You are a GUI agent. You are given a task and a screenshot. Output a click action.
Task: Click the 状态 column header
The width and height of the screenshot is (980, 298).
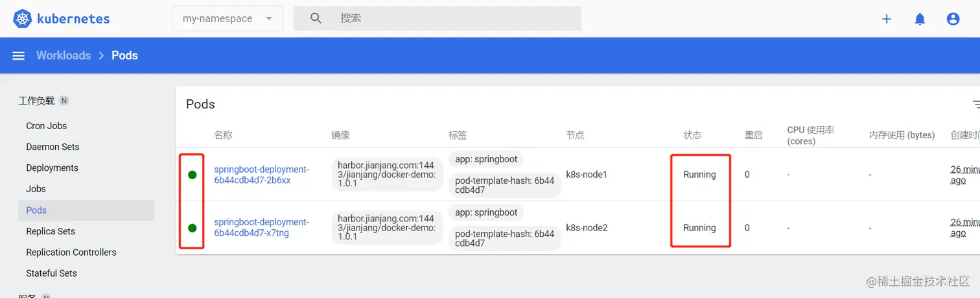(692, 135)
